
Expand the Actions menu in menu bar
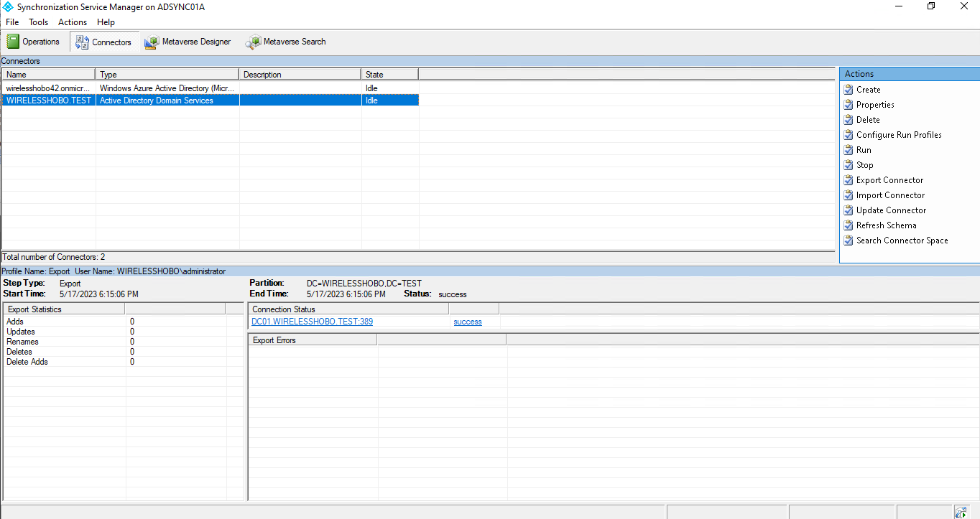click(73, 22)
